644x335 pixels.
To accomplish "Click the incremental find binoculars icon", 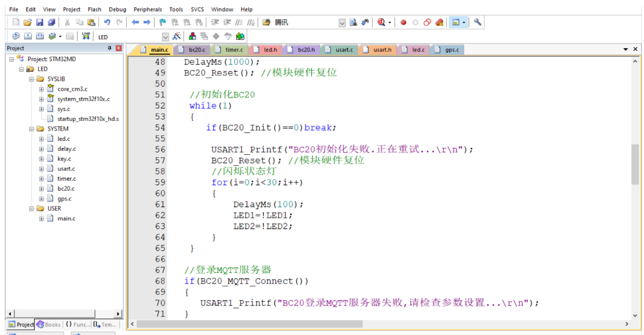I will click(365, 22).
